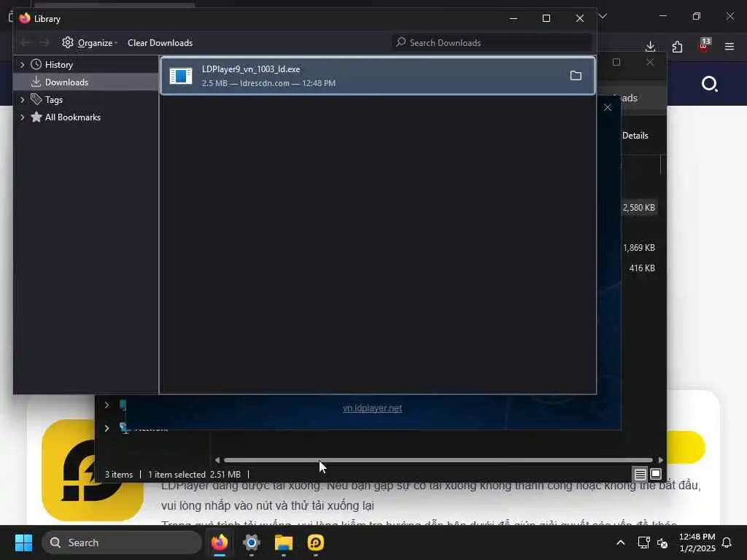Select LDPlayer9_vn_1003_ld.exe download entry
Viewport: 747px width, 560px height.
(378, 76)
